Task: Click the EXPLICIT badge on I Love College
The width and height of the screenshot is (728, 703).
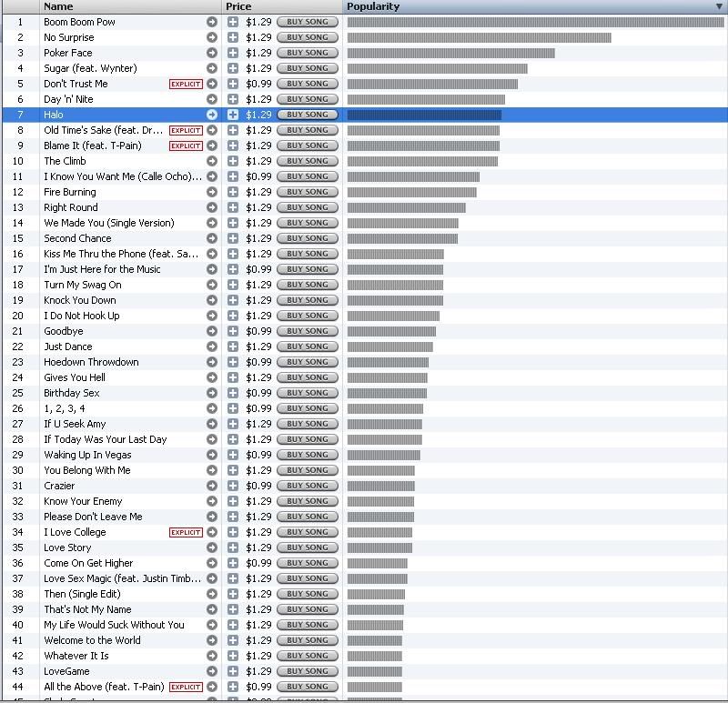Action: point(186,532)
